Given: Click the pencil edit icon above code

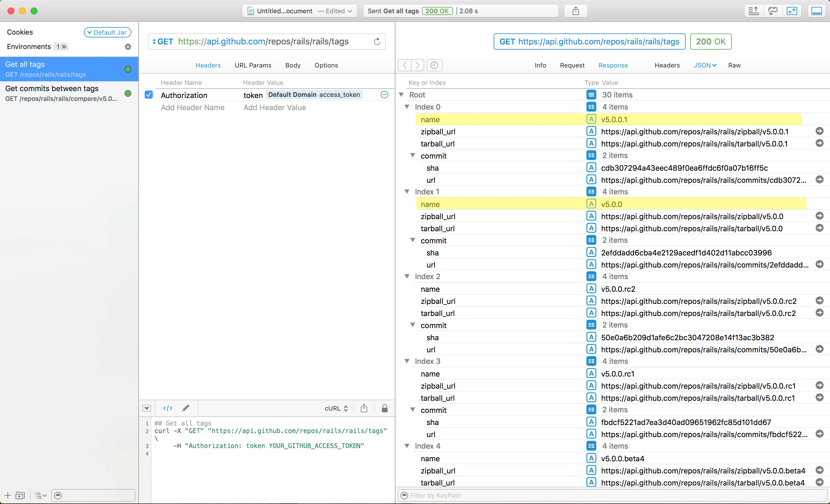Looking at the screenshot, I should (x=186, y=408).
